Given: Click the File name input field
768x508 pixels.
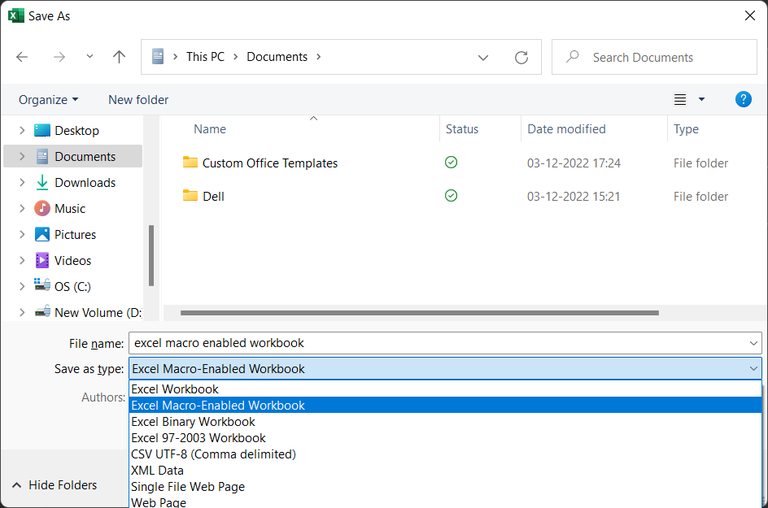Looking at the screenshot, I should 445,343.
